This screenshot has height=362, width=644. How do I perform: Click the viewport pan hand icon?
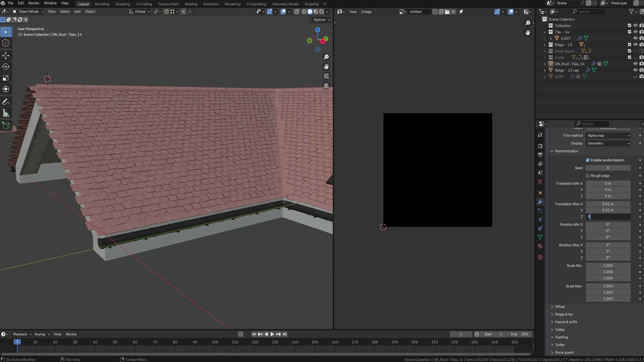click(x=326, y=67)
